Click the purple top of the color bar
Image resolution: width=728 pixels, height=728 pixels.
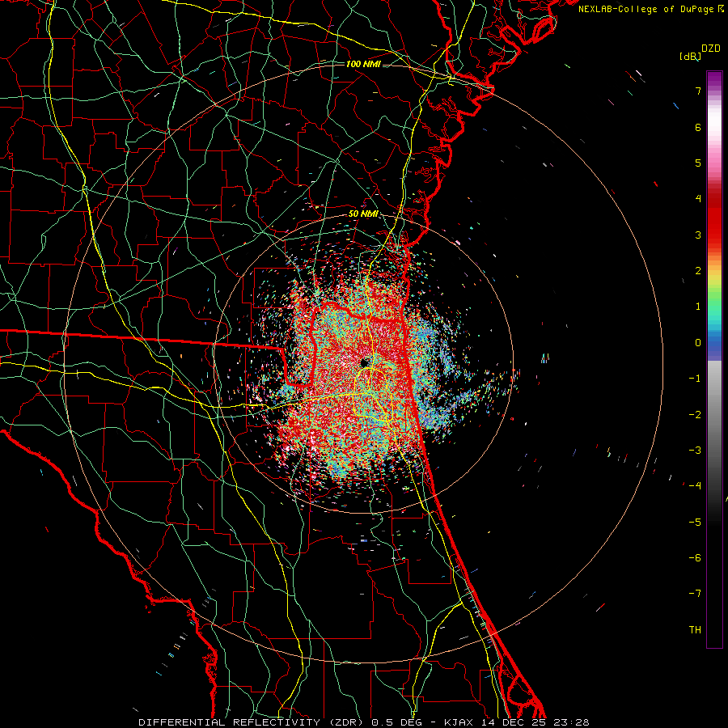tap(714, 79)
